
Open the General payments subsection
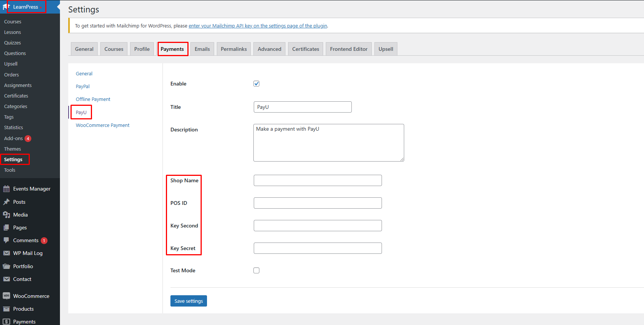coord(84,74)
